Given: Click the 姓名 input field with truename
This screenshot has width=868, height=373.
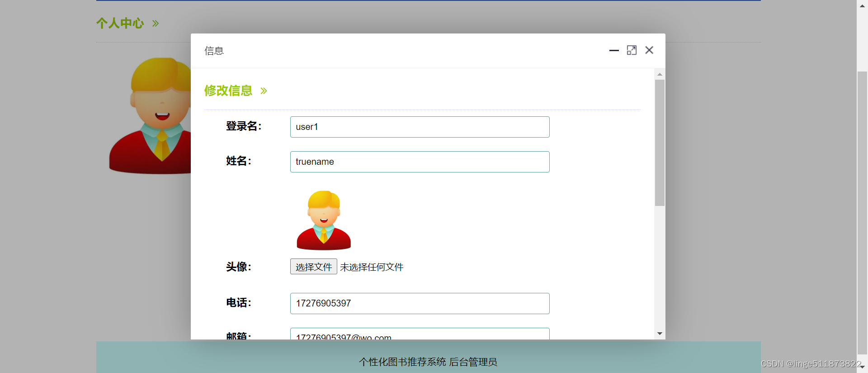Looking at the screenshot, I should tap(420, 162).
